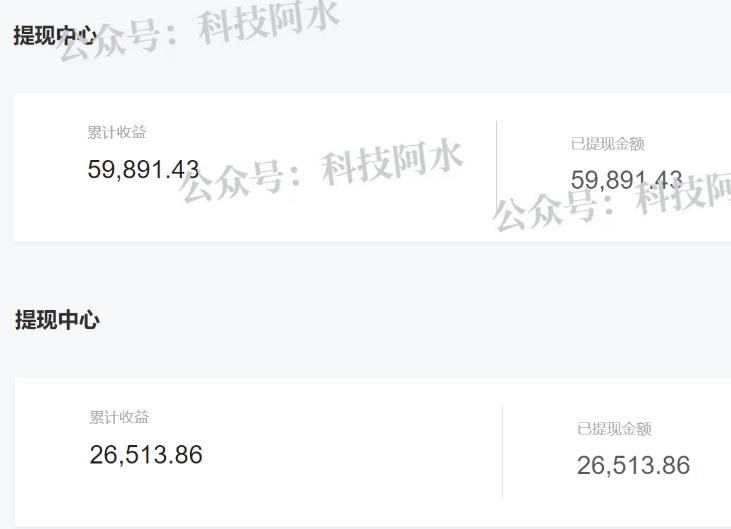Click 累计收益 label above 59,891.43
Screen dimensions: 731x529
point(117,132)
